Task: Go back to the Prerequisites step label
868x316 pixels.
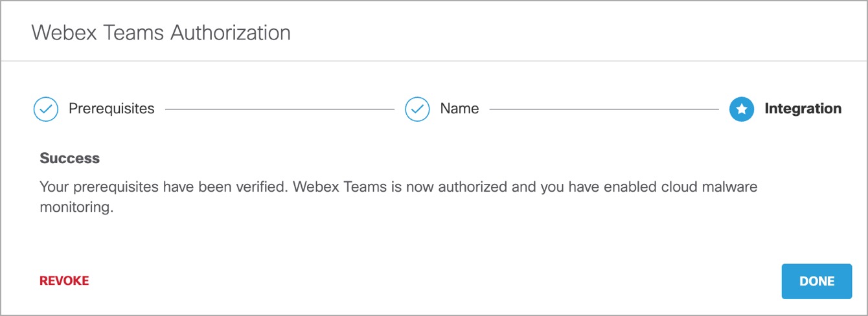Action: [x=111, y=109]
